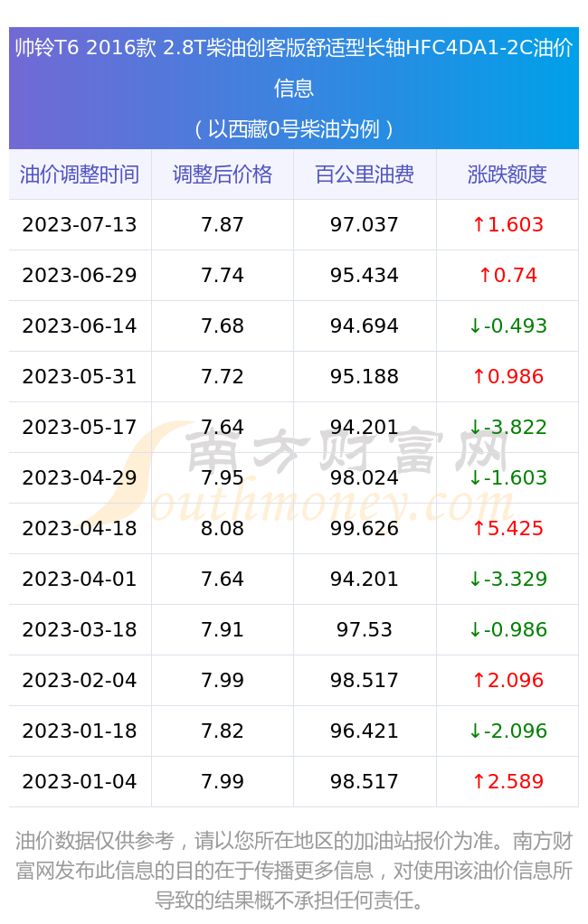The width and height of the screenshot is (588, 924).
Task: Click price 7.95 in the 2023-04-29 row
Action: (x=223, y=478)
